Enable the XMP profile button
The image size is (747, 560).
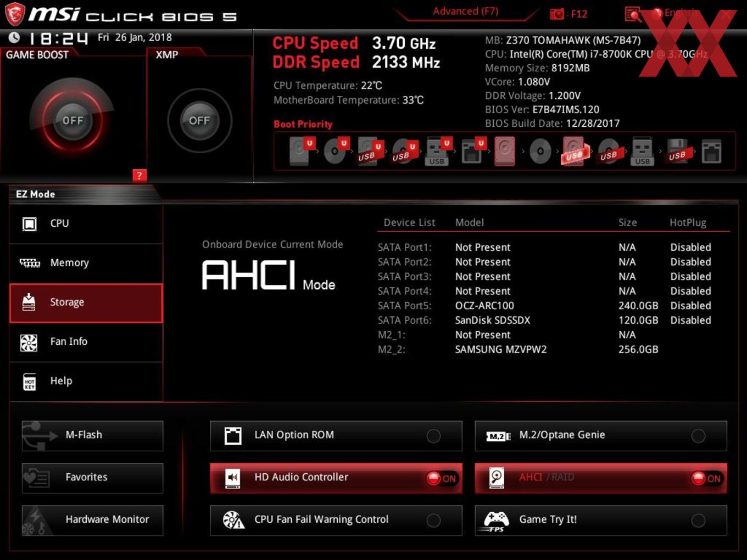(x=199, y=120)
